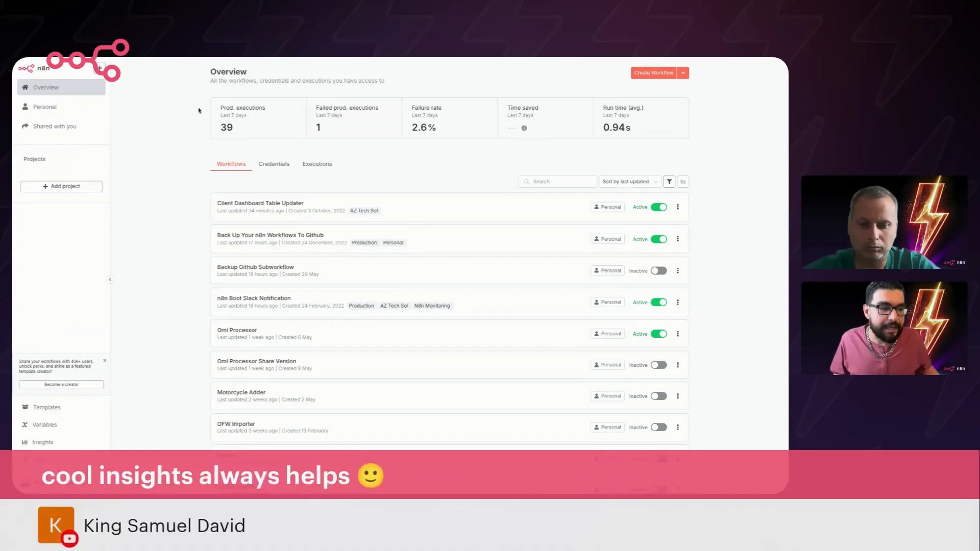Click Personal badge on Omi Processor row
The height and width of the screenshot is (551, 980).
click(607, 334)
